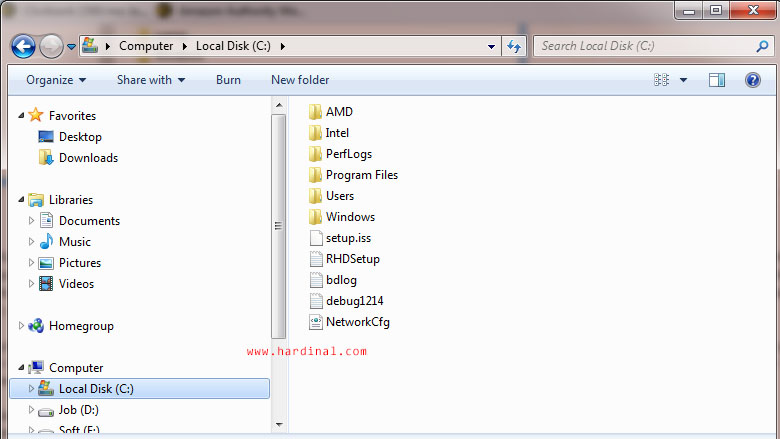780x439 pixels.
Task: Select the Music note icon
Action: [46, 241]
